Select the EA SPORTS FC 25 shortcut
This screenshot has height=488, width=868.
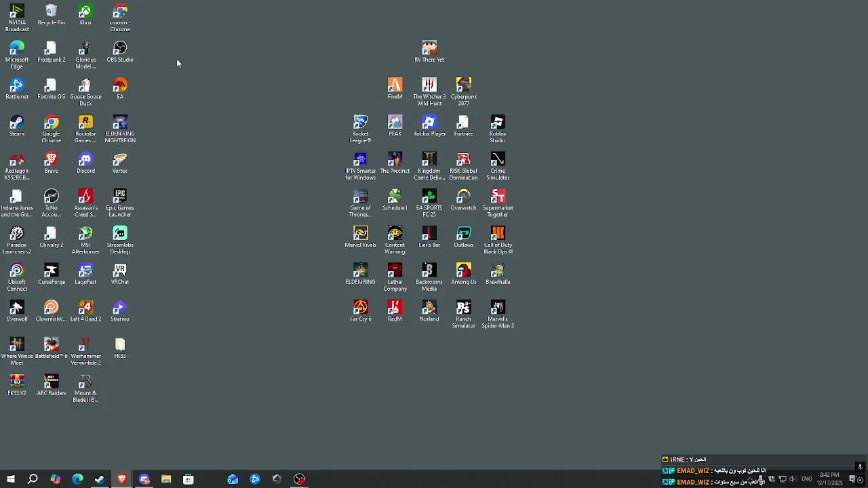(429, 203)
